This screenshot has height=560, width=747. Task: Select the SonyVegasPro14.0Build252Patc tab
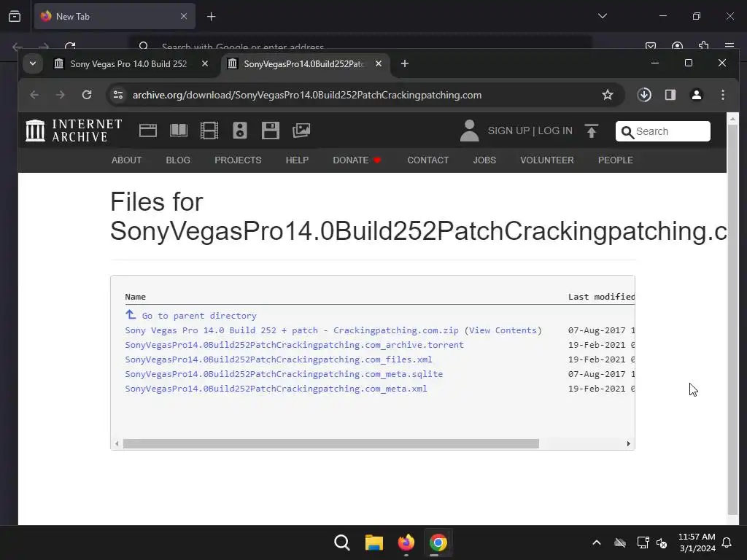[x=303, y=64]
